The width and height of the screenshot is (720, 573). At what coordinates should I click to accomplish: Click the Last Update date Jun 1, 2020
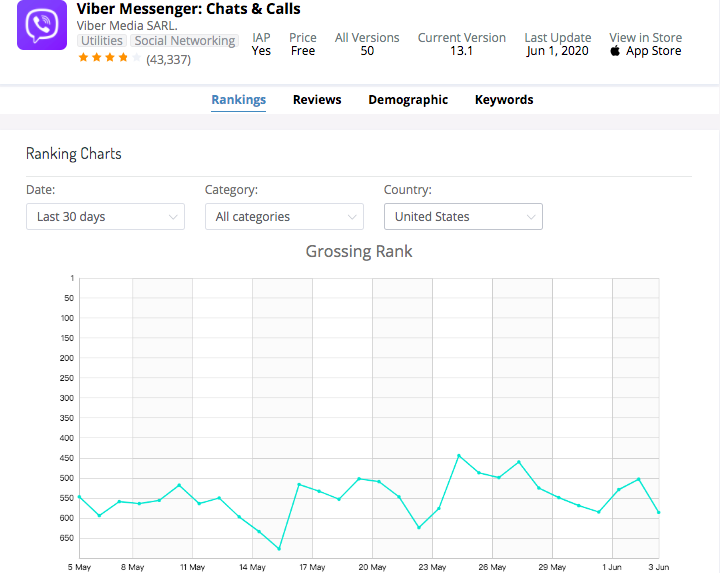coord(557,51)
